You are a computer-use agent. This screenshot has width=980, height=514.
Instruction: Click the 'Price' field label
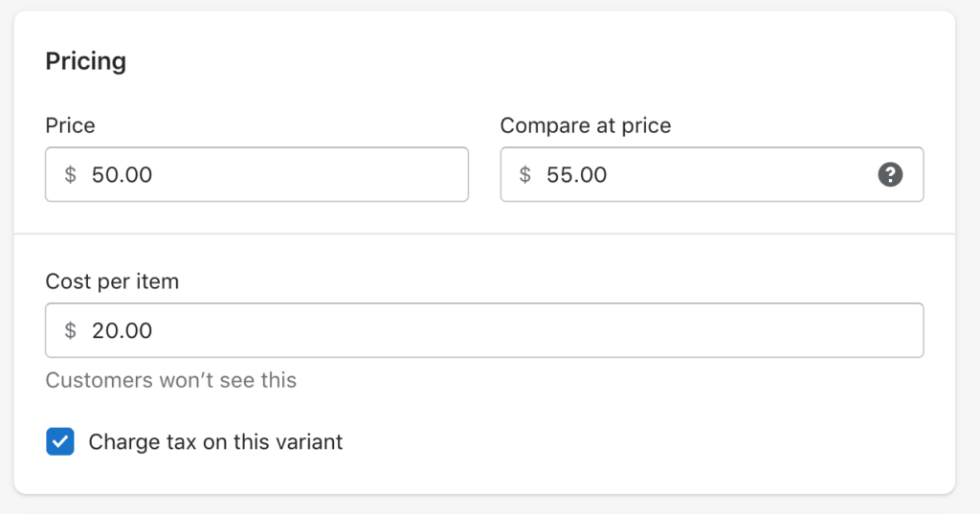click(x=70, y=125)
